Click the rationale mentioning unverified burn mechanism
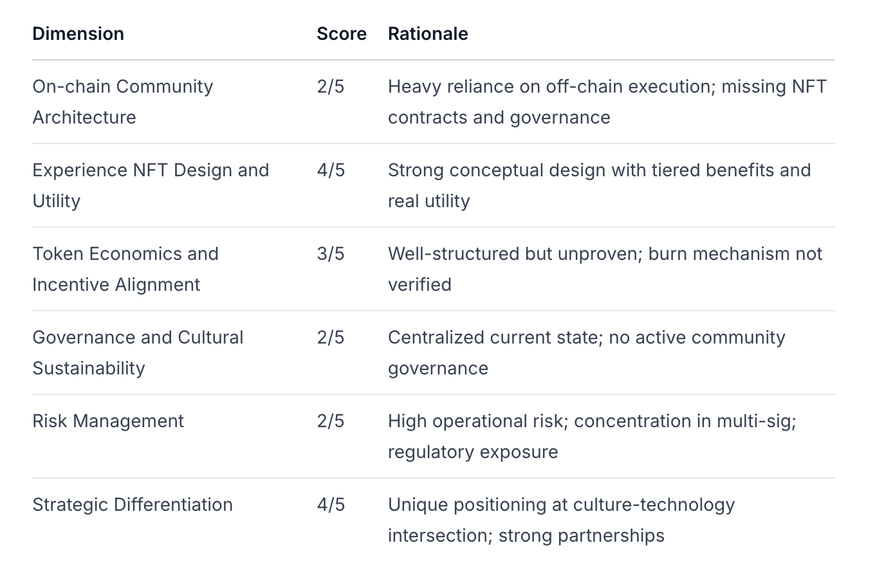The width and height of the screenshot is (875, 588). (x=605, y=269)
